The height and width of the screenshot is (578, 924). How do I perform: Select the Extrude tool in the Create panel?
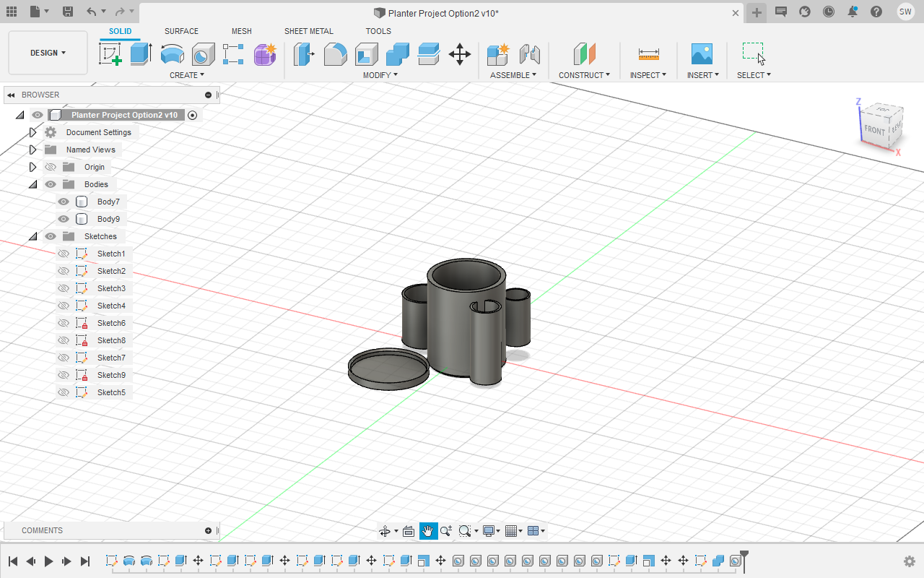[x=140, y=54]
